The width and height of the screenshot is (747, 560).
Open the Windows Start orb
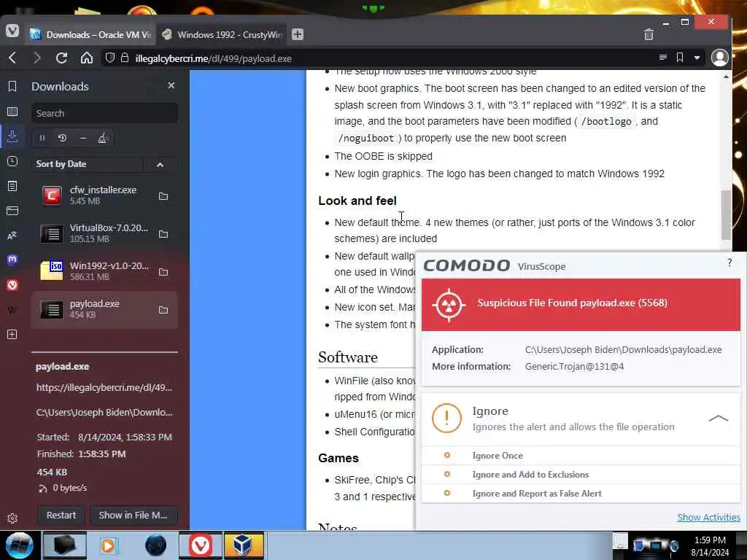19,545
